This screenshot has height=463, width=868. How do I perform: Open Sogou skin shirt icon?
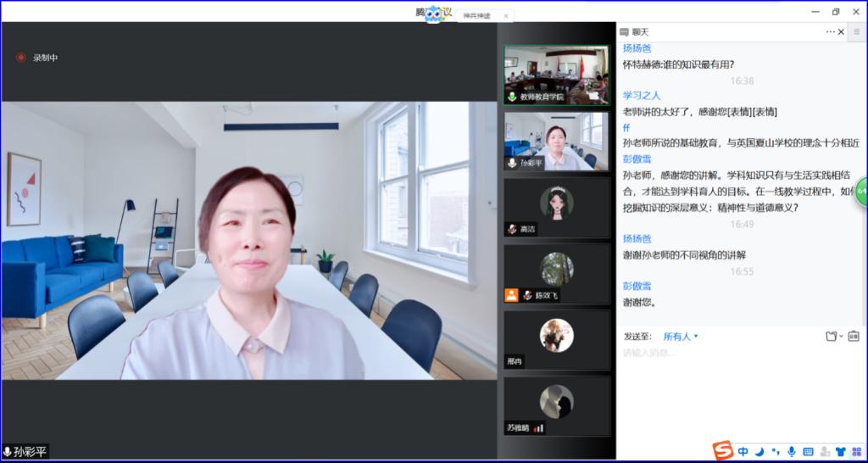tap(840, 451)
